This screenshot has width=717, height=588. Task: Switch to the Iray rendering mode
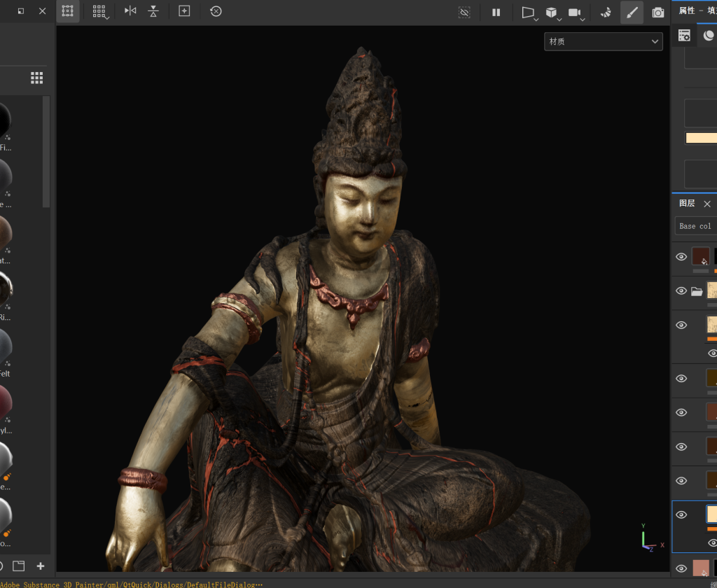606,13
